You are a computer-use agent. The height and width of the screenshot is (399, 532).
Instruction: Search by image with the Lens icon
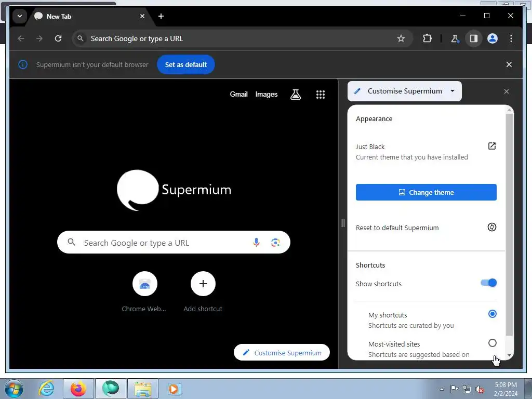coord(275,242)
